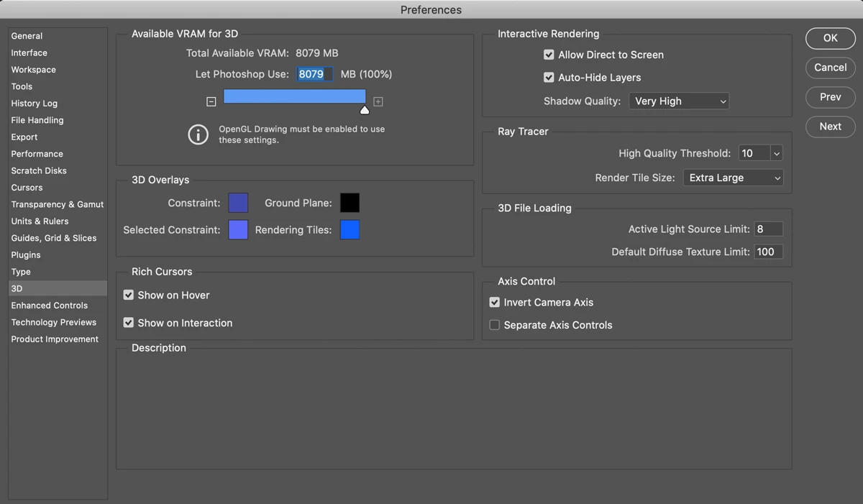Toggle Allow Direct to Screen checkbox
863x504 pixels.
coord(549,55)
